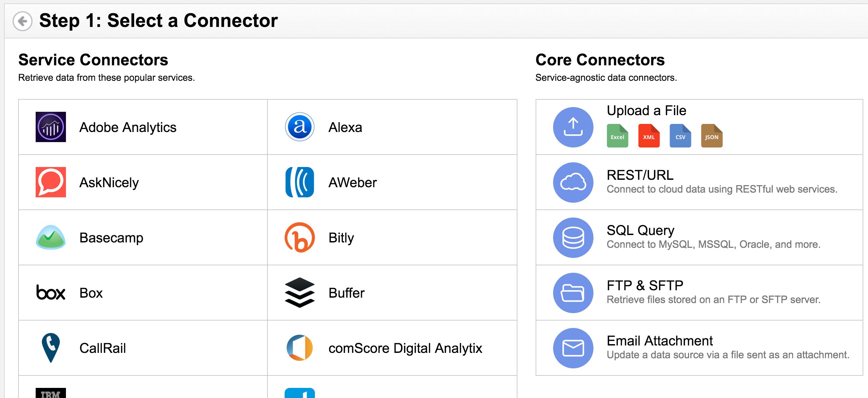This screenshot has width=868, height=398.
Task: Click the FTP & SFTP folder icon
Action: tap(573, 293)
